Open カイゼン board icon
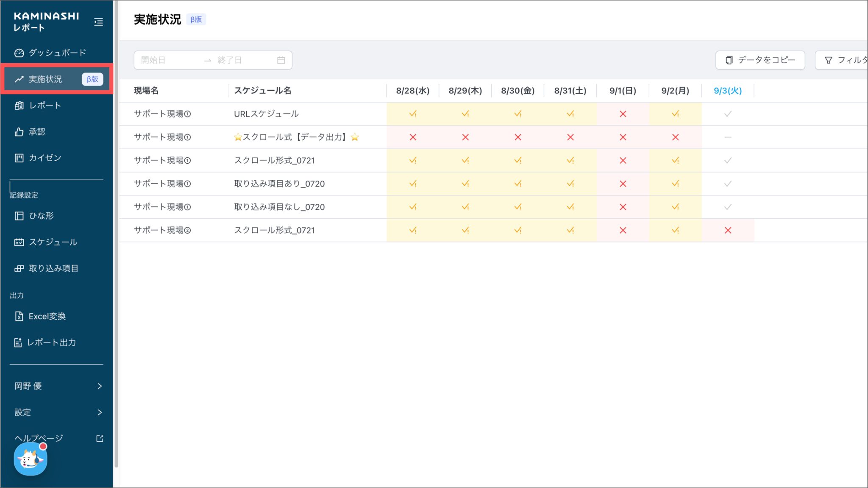Image resolution: width=868 pixels, height=488 pixels. click(x=19, y=158)
